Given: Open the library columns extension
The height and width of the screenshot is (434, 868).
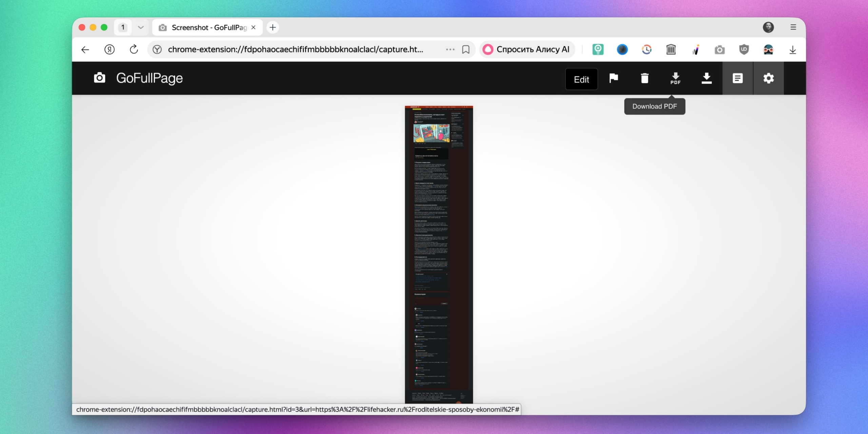Looking at the screenshot, I should coord(671,50).
